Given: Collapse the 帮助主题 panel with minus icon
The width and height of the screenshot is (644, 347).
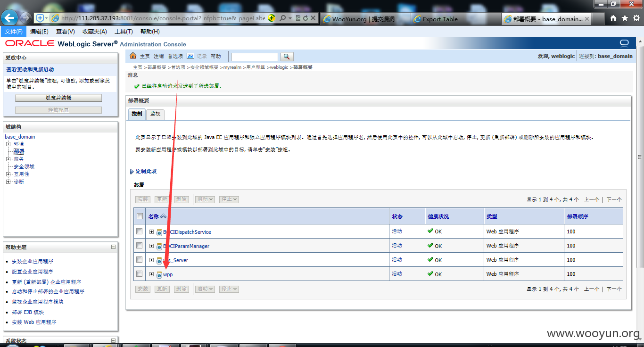Looking at the screenshot, I should tap(113, 247).
